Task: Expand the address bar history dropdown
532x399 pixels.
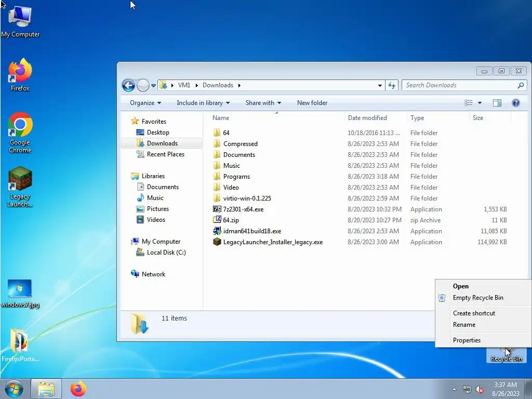Action: [380, 86]
